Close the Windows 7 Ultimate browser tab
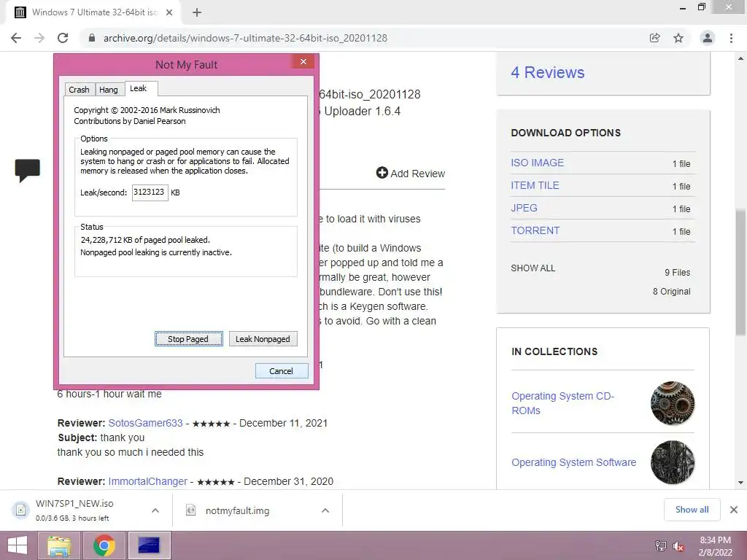This screenshot has height=560, width=747. point(169,12)
